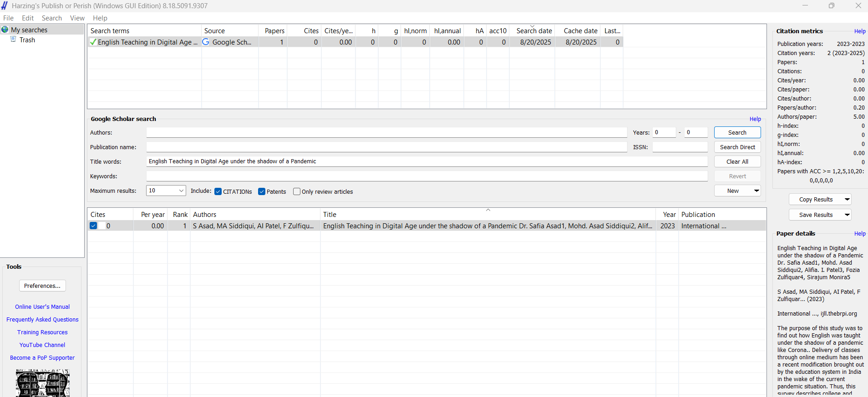Expand the Save Results dropdown arrow
This screenshot has height=397, width=868.
coord(847,215)
